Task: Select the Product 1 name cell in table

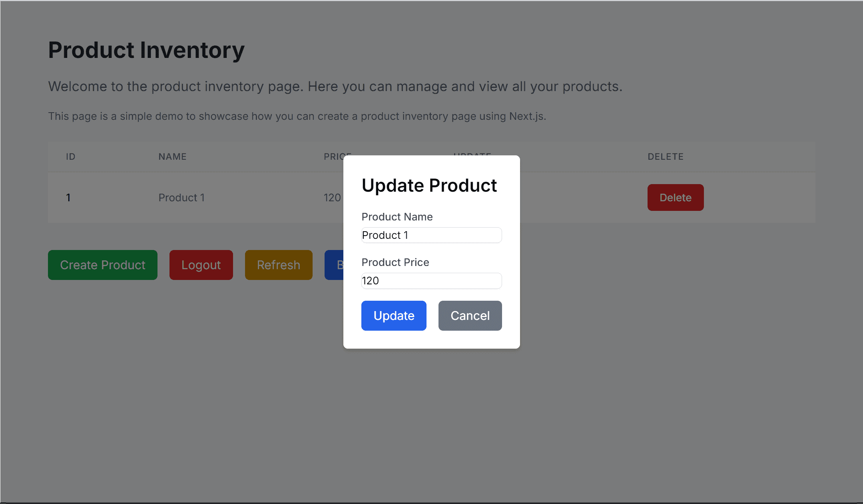Action: pos(181,197)
